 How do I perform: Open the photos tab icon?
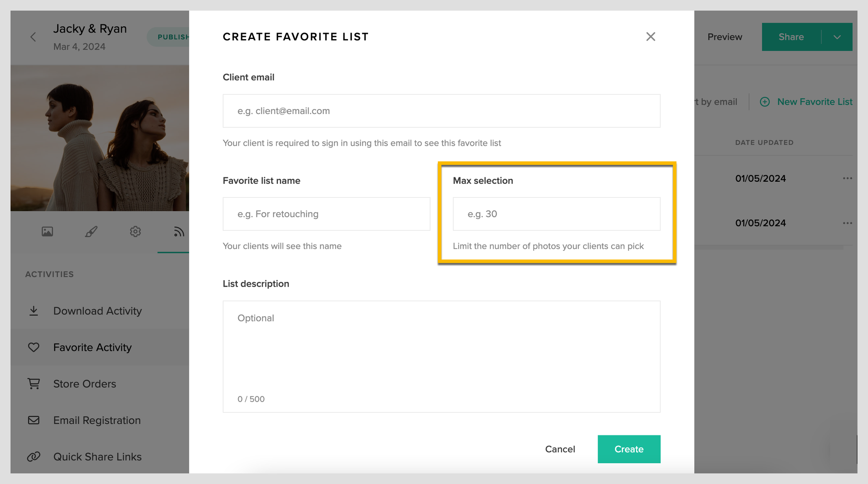(x=47, y=232)
